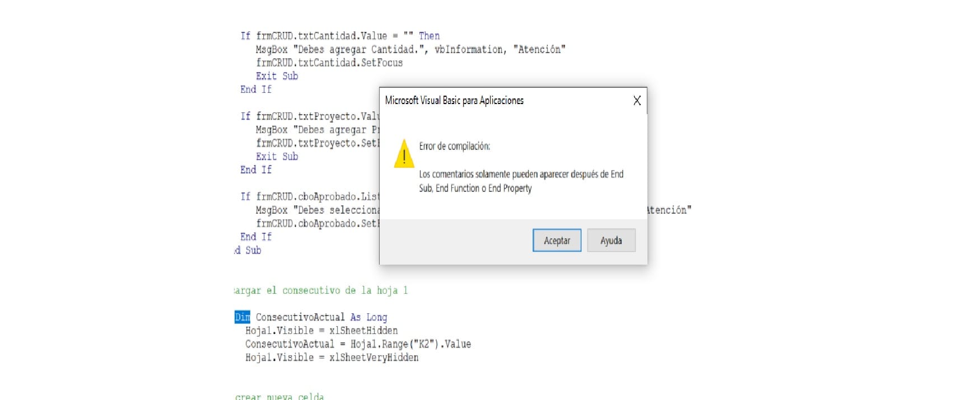Click the green 'crear nueva celda' comment
Image resolution: width=980 pixels, height=400 pixels.
[x=279, y=396]
